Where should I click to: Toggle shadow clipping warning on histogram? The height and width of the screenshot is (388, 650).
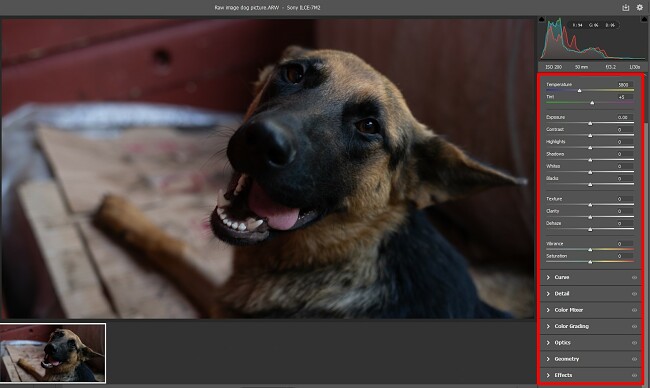pyautogui.click(x=541, y=19)
